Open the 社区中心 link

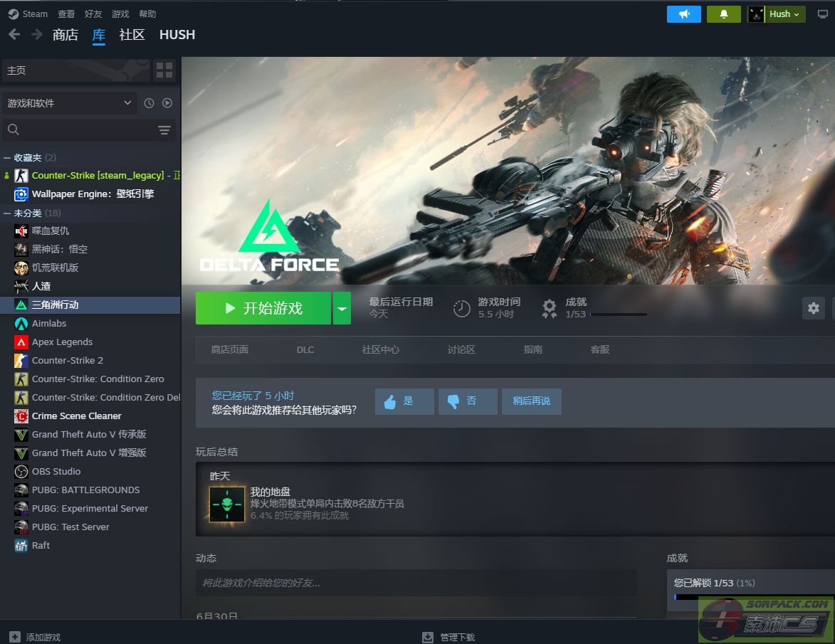pyautogui.click(x=380, y=349)
